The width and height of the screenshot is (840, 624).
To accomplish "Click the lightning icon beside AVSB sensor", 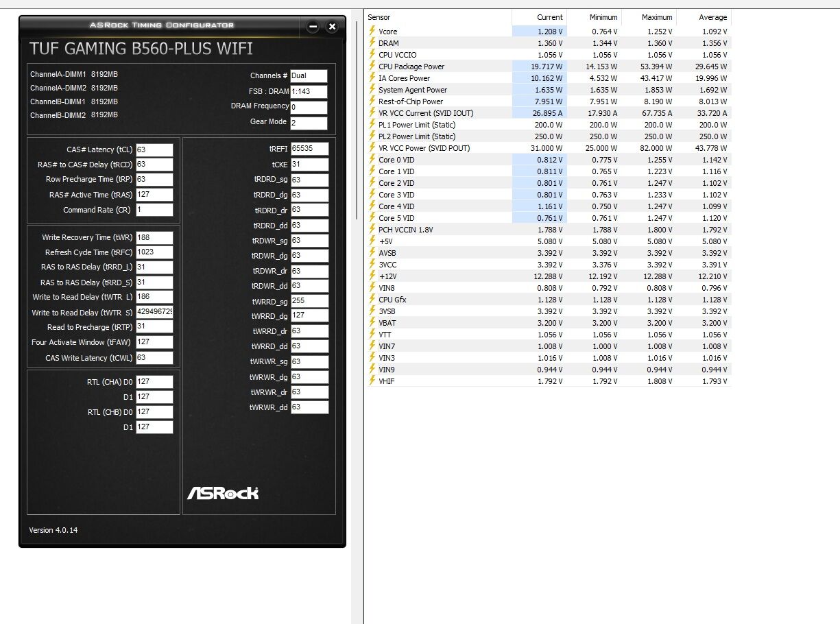I will click(x=372, y=253).
